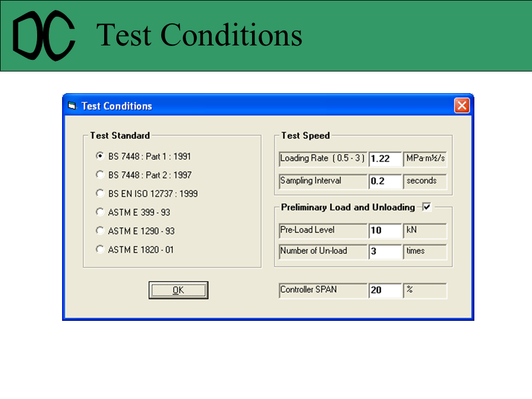Click the Number of Un-load field
Viewport: 532px width, 399px height.
(385, 251)
